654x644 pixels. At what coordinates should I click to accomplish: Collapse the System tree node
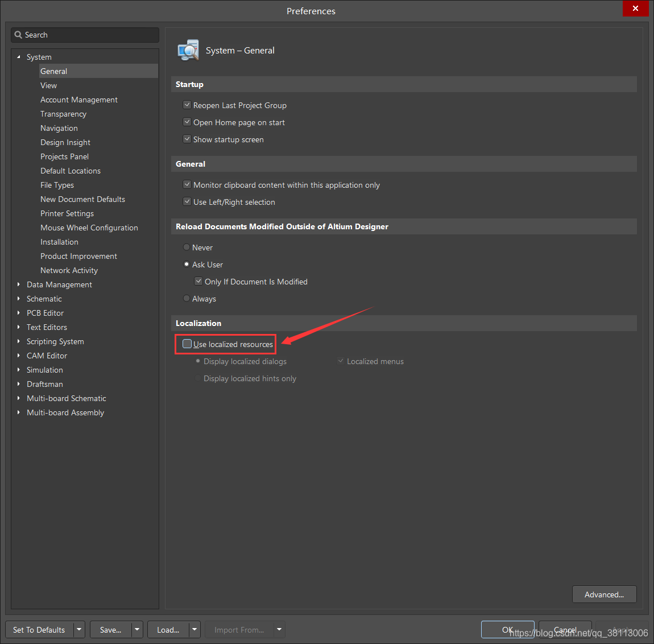pyautogui.click(x=19, y=57)
